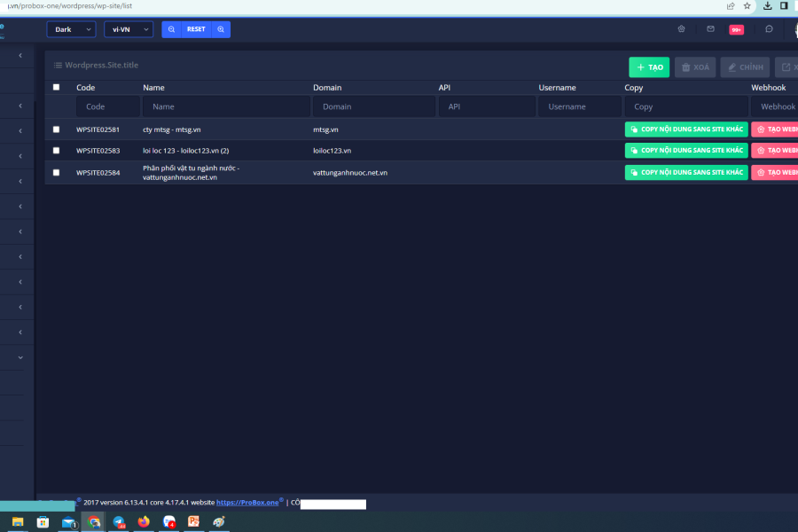The image size is (798, 532).
Task: Open the mail envelope icon in header
Action: click(710, 29)
